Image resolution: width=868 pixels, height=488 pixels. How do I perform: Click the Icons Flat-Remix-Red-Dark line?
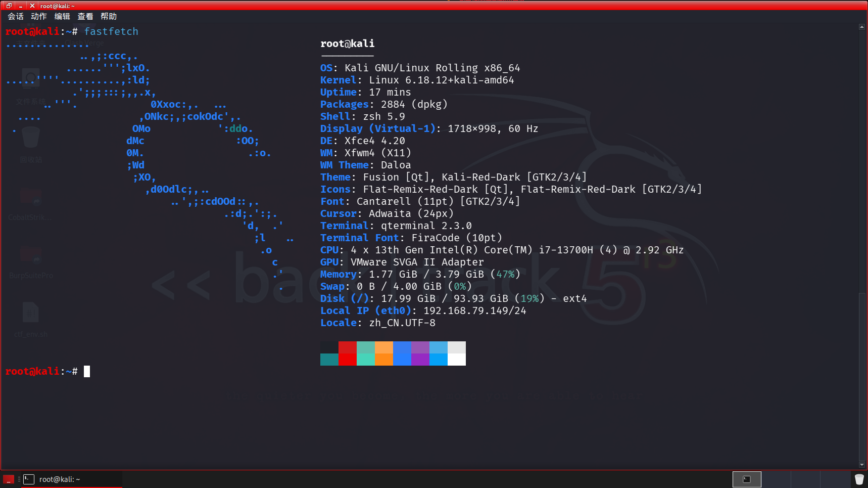[511, 189]
